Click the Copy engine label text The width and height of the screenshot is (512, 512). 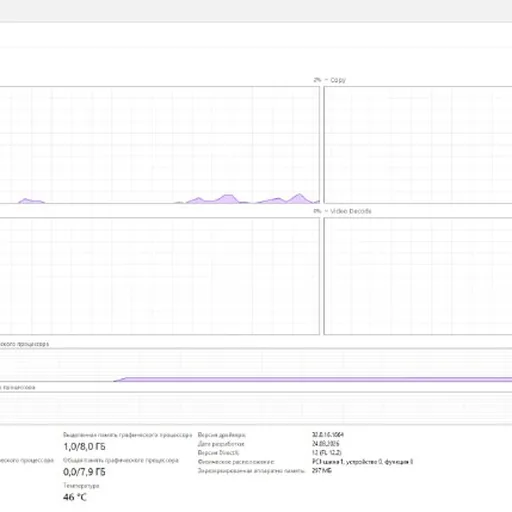coord(338,80)
